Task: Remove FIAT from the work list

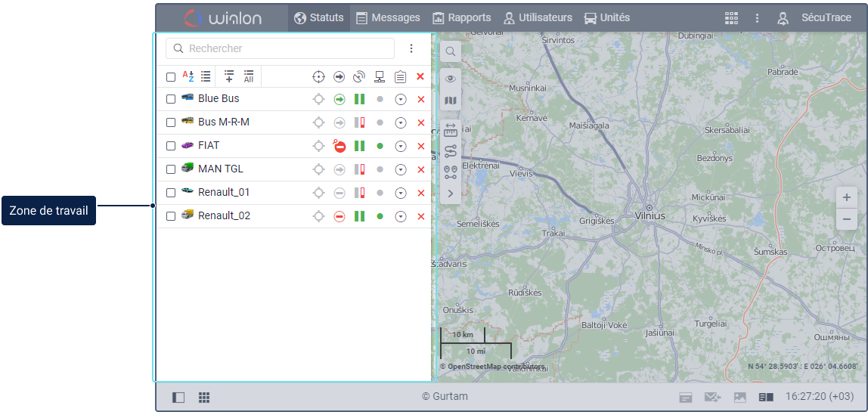Action: (x=421, y=146)
